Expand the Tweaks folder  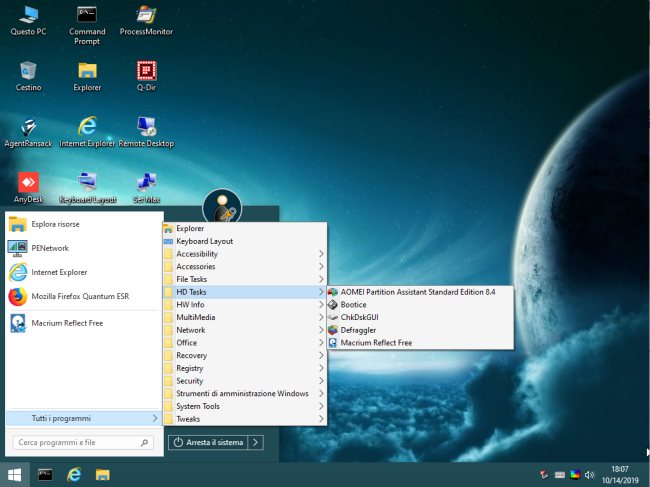245,419
